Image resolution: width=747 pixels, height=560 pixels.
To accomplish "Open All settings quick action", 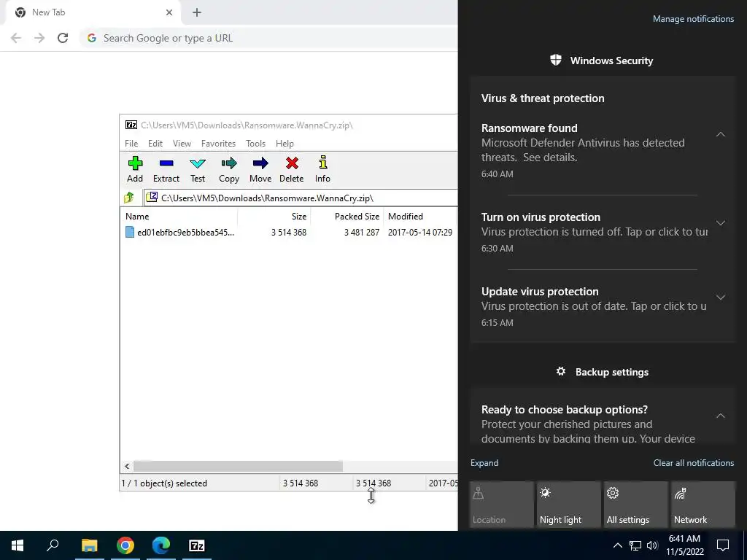I will click(x=635, y=505).
